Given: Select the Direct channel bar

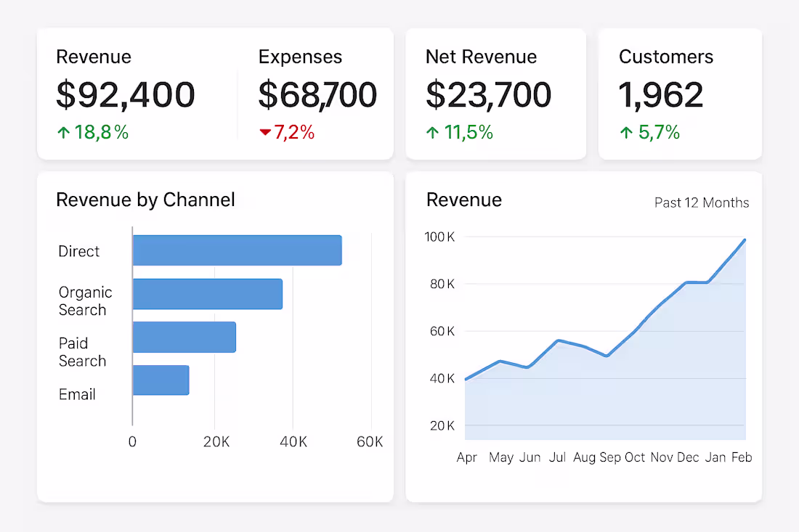Looking at the screenshot, I should pyautogui.click(x=236, y=250).
